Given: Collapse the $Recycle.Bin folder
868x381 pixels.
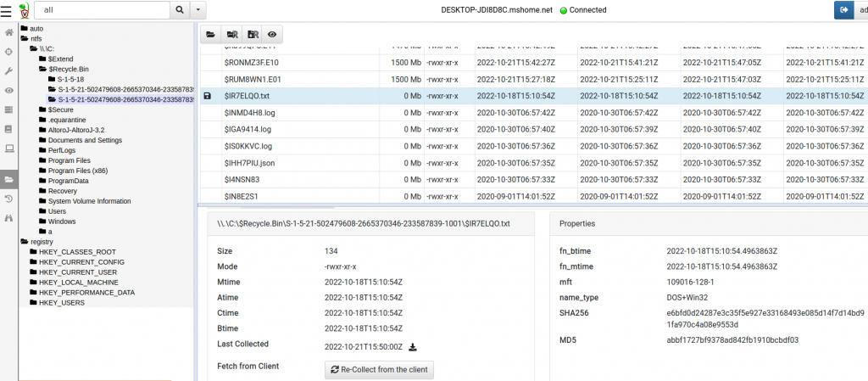Looking at the screenshot, I should [x=64, y=70].
